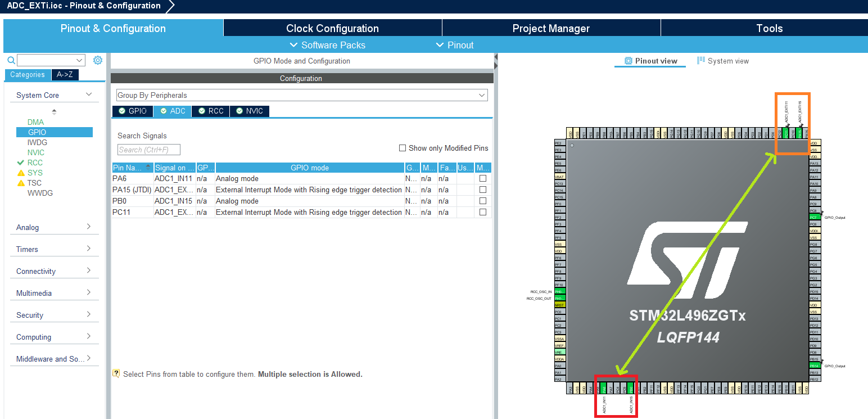The height and width of the screenshot is (419, 868).
Task: Select the GPIO peripheral tab with green checkmark
Action: click(132, 111)
